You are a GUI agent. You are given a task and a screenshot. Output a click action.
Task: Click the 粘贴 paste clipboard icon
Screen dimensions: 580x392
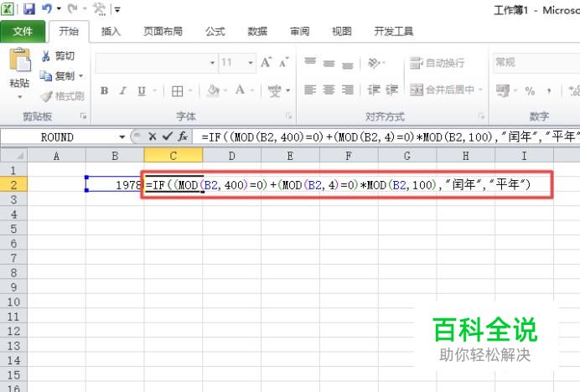tap(19, 60)
